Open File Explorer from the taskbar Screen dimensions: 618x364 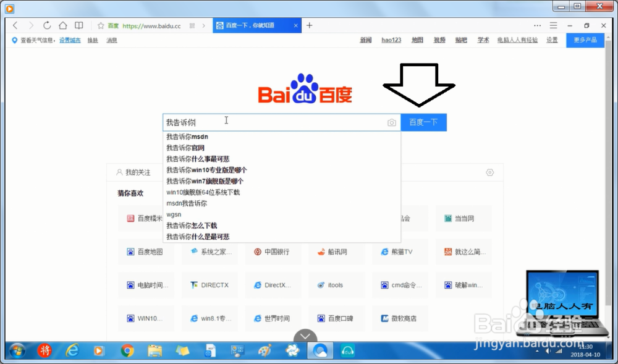point(155,350)
